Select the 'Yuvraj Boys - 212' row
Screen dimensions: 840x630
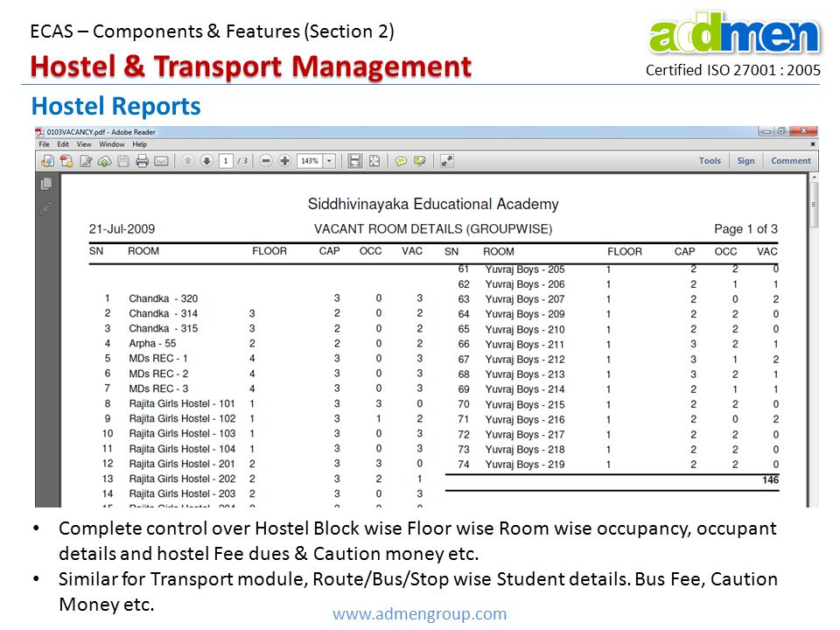pyautogui.click(x=619, y=360)
